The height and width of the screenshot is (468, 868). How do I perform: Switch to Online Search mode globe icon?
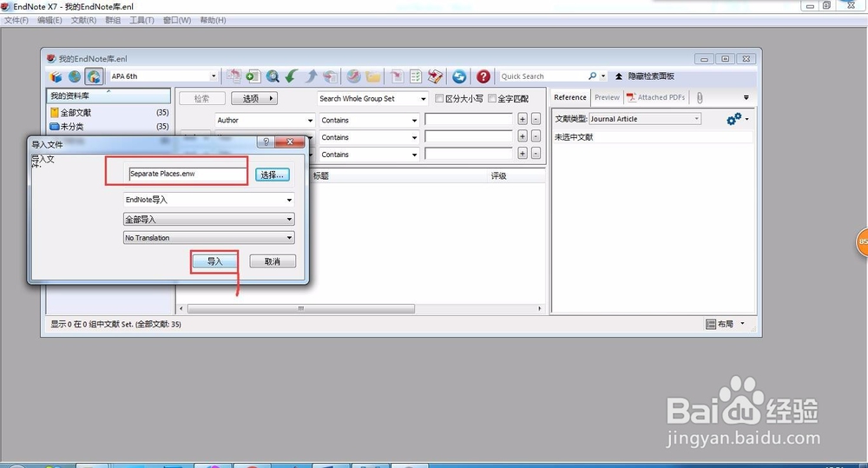click(x=74, y=76)
